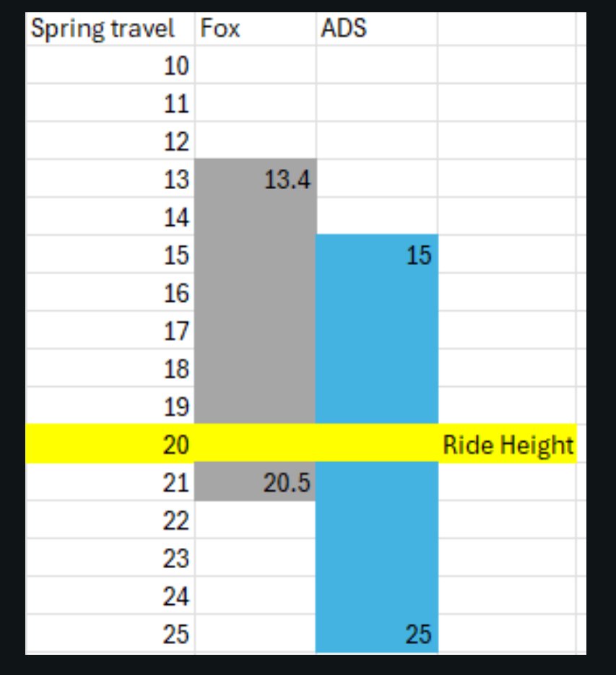The image size is (616, 675).
Task: Select the empty Fox cell in row 23
Action: [x=256, y=557]
